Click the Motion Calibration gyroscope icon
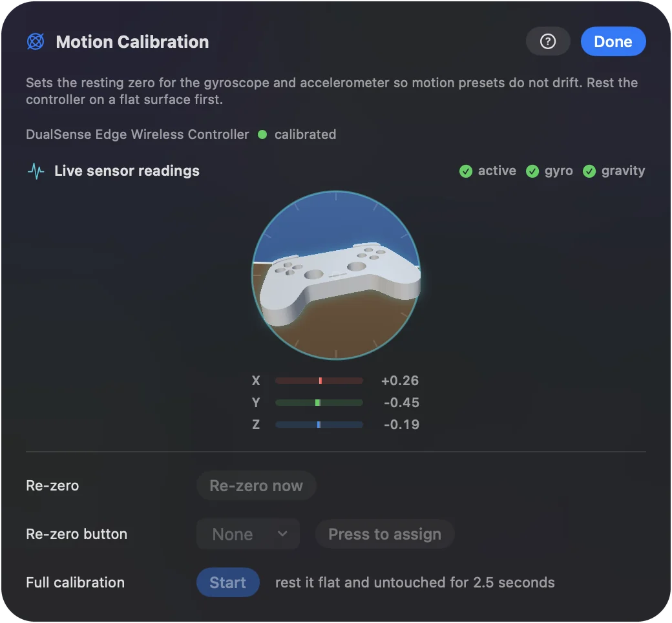This screenshot has width=672, height=623. click(x=36, y=41)
